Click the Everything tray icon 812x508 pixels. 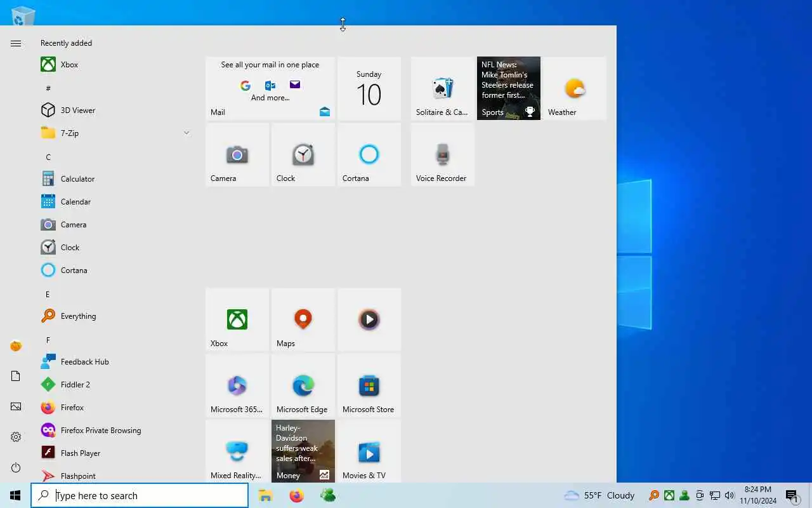653,495
